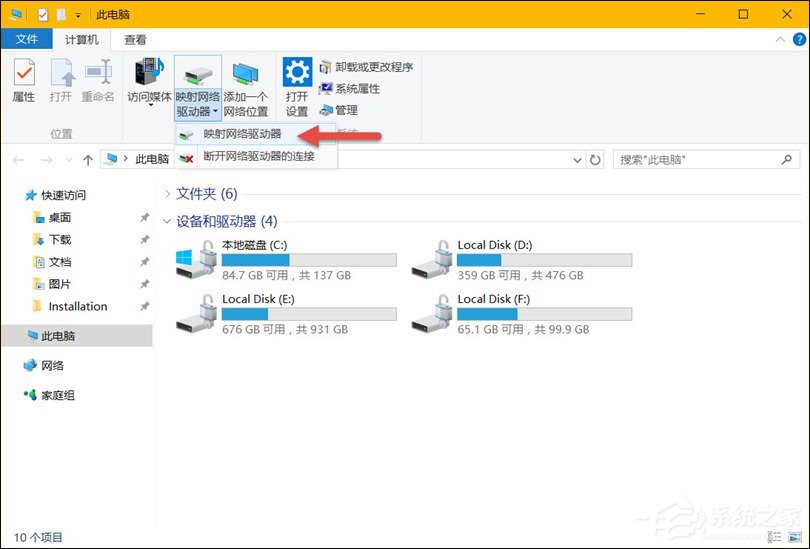810x549 pixels.
Task: Click the new folder icon in title bar
Action: pos(61,15)
